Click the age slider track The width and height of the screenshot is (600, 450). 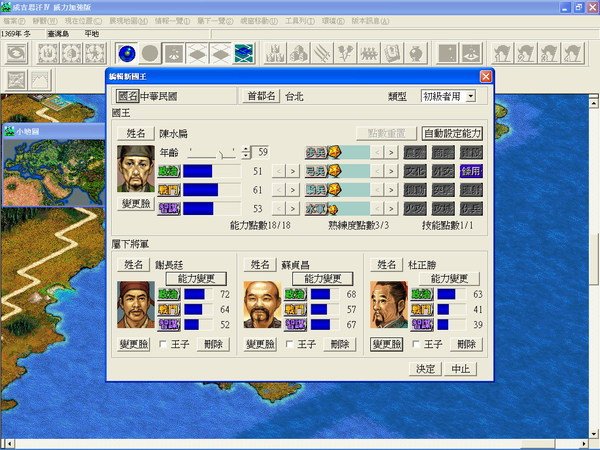click(x=213, y=153)
